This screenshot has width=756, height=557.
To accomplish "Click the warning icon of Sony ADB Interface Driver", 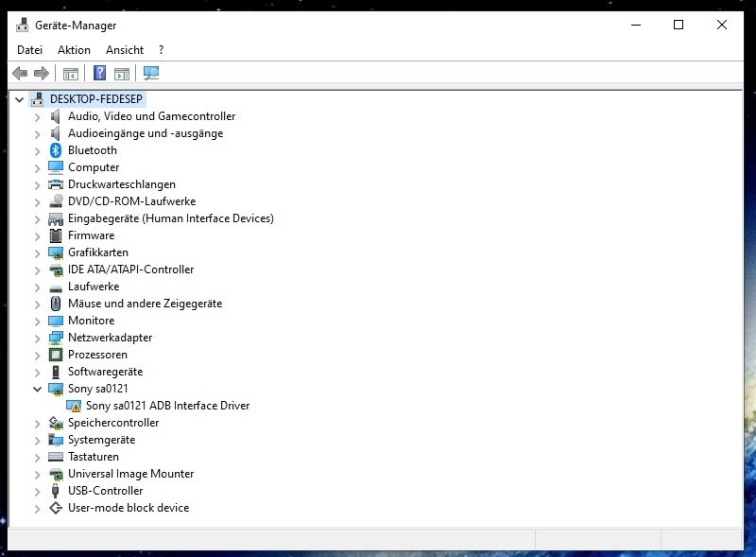I will click(74, 406).
